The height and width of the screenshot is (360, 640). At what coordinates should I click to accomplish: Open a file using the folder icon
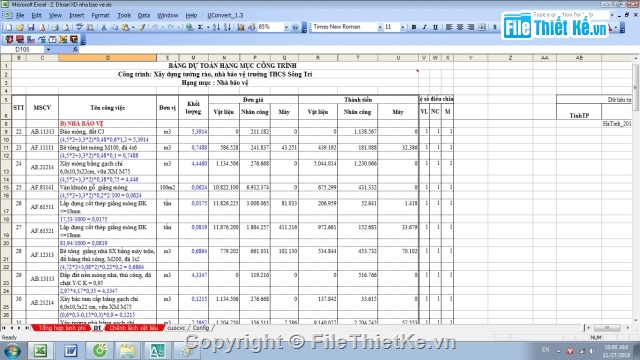(x=20, y=27)
